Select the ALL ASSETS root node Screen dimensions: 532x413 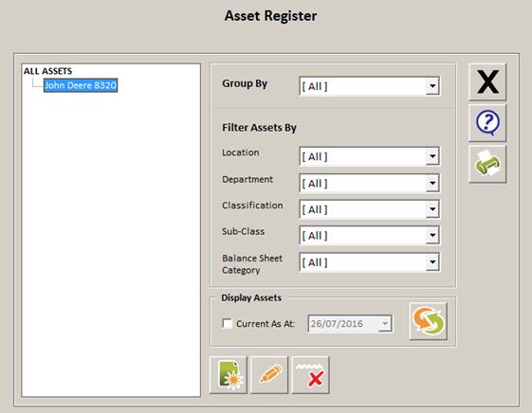click(x=47, y=71)
